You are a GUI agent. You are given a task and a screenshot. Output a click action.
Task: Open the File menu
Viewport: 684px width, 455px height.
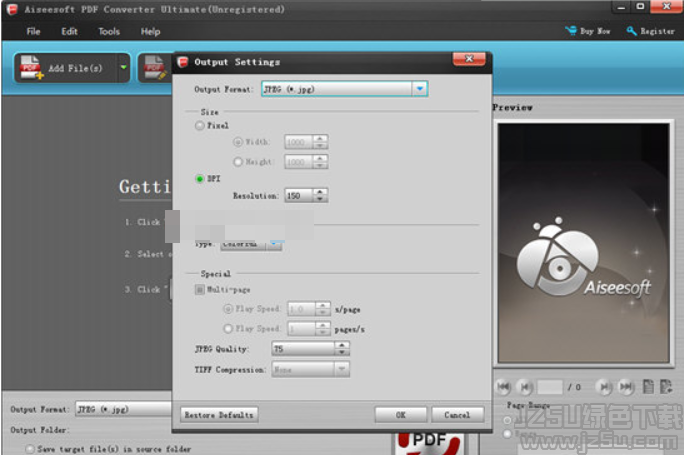33,31
